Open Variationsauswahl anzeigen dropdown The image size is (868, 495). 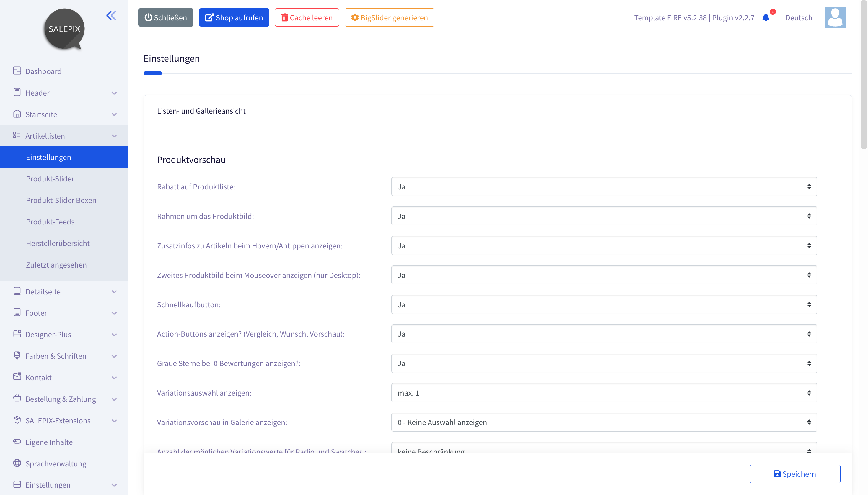click(x=604, y=393)
